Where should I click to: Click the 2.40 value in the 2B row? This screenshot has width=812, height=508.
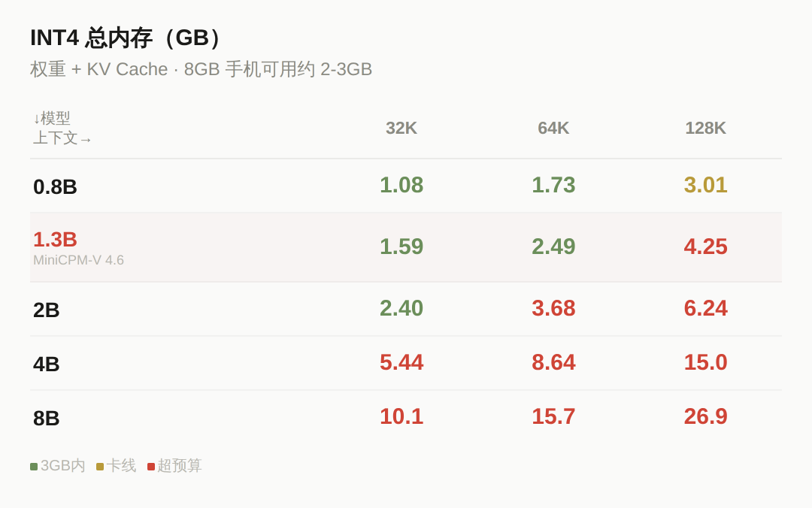click(x=401, y=308)
